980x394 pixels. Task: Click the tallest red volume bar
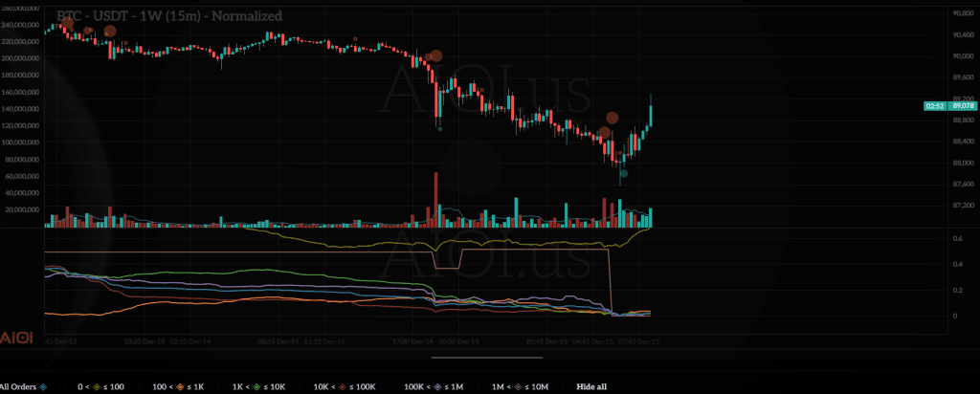tap(435, 201)
